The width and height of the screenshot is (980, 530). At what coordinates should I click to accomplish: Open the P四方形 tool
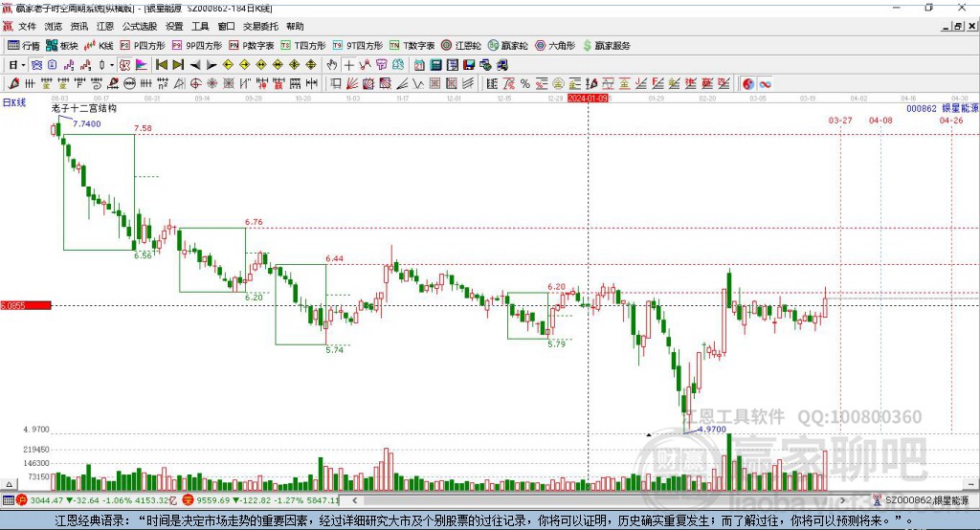click(143, 46)
